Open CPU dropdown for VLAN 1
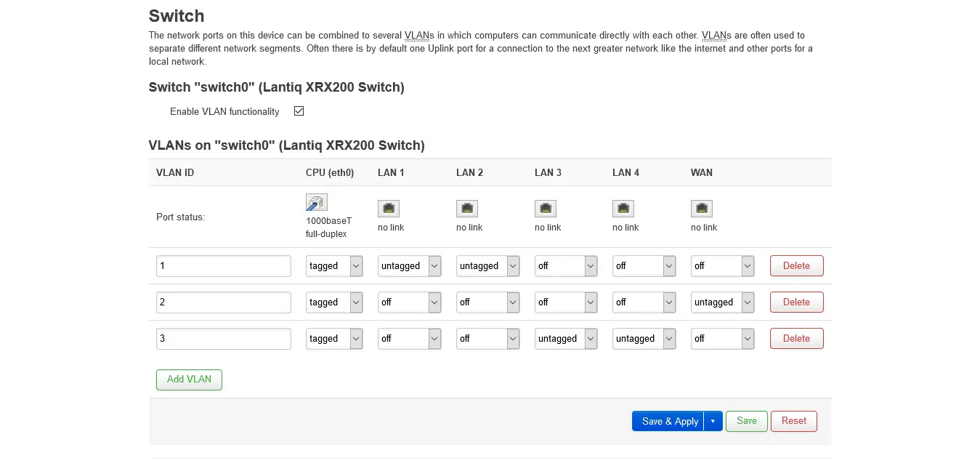This screenshot has width=980, height=461. tap(334, 266)
